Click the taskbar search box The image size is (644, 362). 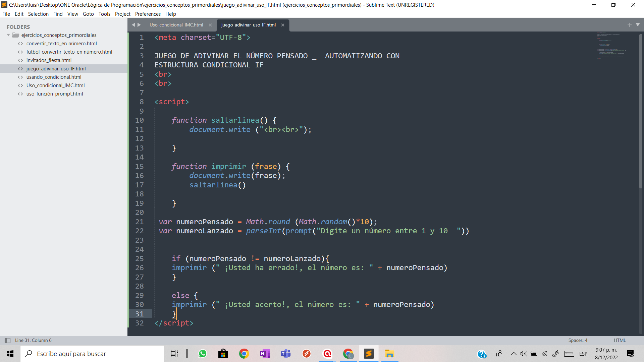point(92,354)
